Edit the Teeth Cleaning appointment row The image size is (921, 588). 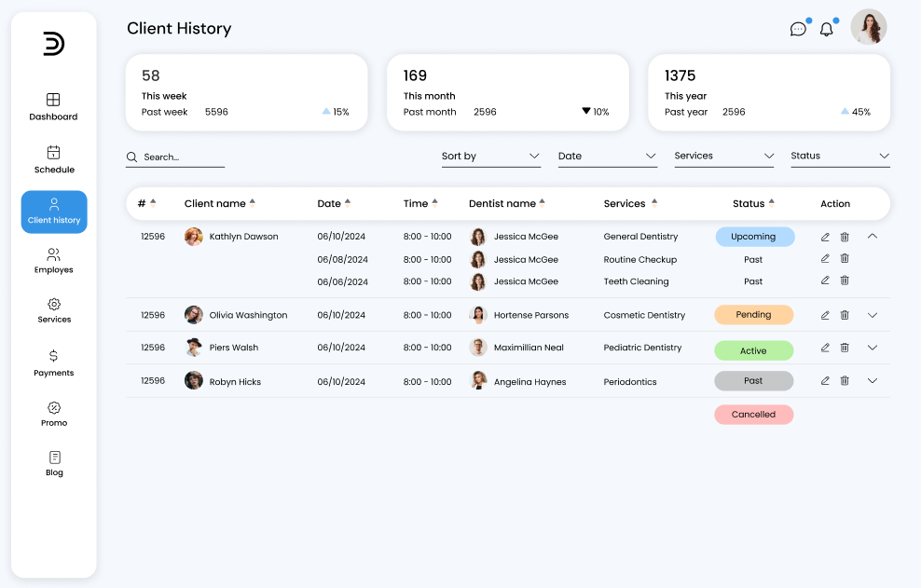(x=825, y=280)
